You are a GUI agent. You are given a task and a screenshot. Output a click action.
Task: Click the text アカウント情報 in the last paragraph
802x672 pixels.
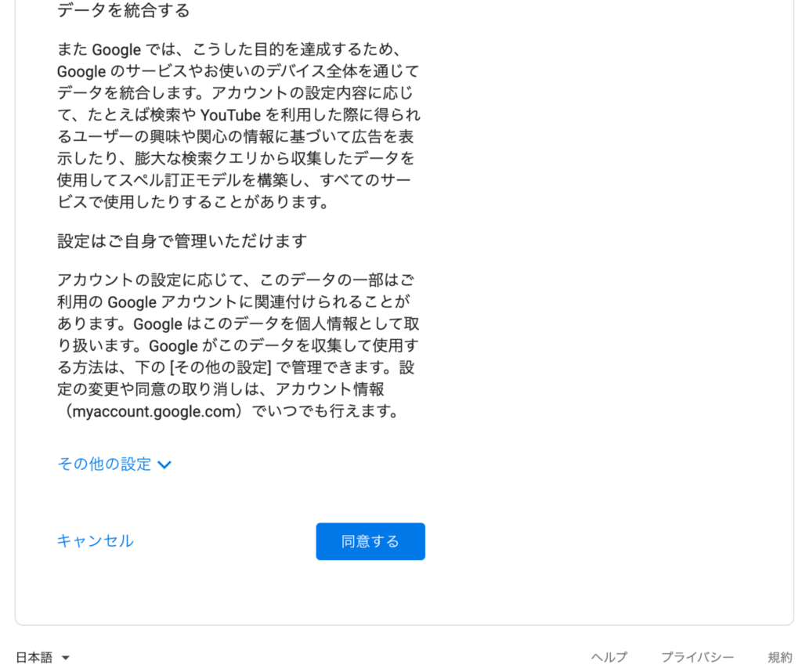330,390
